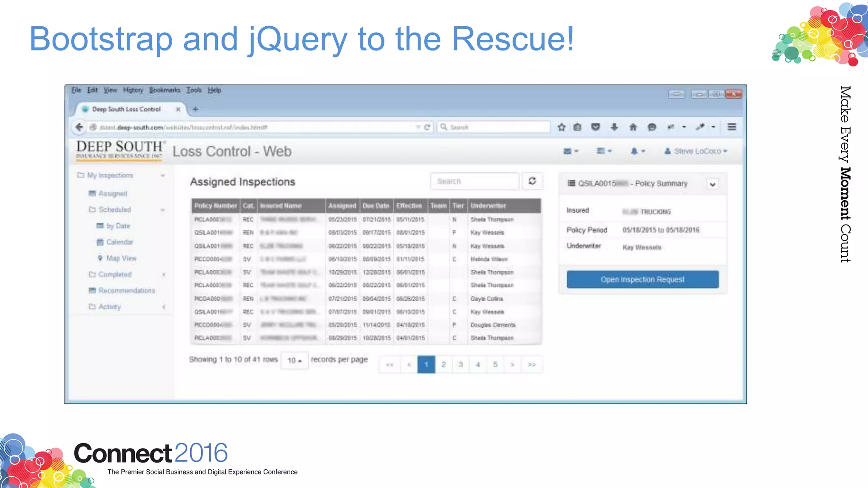Sort by Due Date column
Image resolution: width=868 pixels, height=488 pixels.
(376, 206)
